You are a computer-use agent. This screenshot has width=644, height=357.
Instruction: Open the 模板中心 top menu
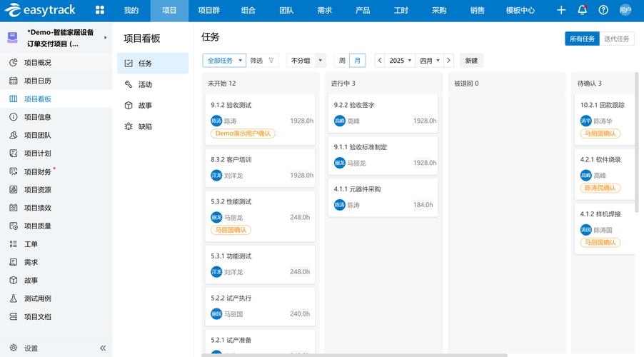pyautogui.click(x=520, y=10)
